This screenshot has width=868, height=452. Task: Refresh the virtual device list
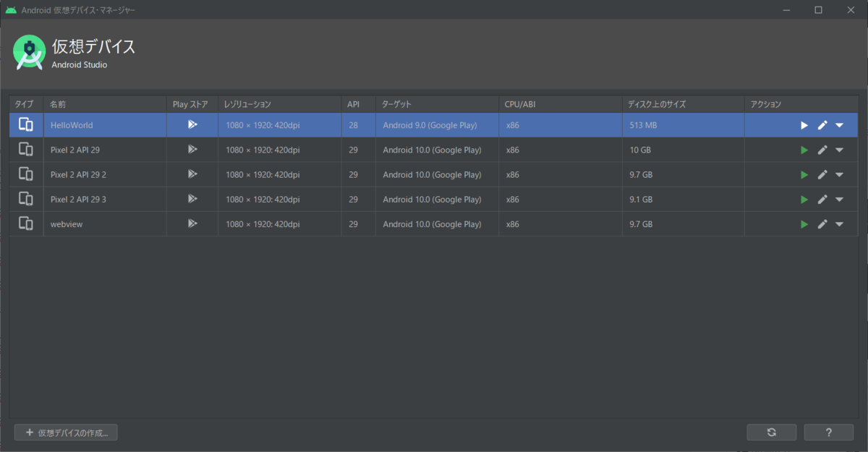click(772, 432)
